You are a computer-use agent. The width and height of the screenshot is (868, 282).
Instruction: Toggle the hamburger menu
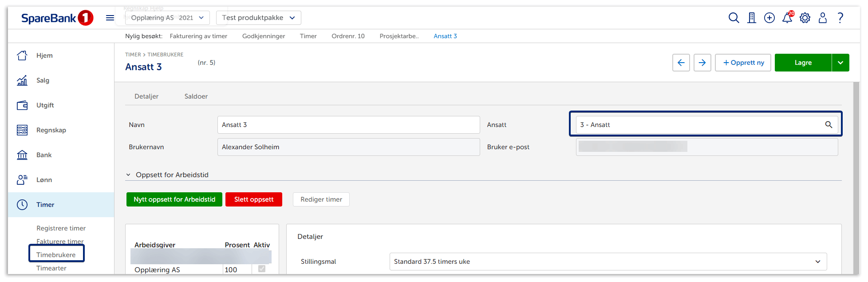coord(110,18)
